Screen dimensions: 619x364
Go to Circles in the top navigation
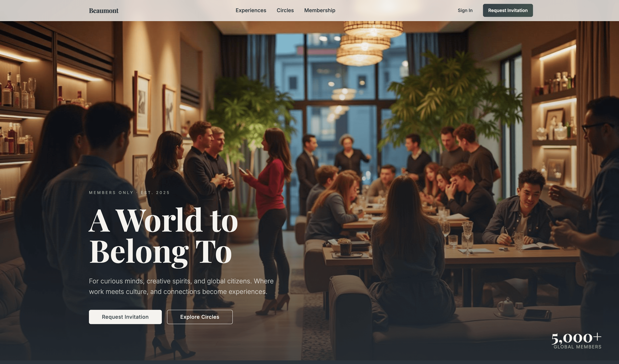point(285,10)
